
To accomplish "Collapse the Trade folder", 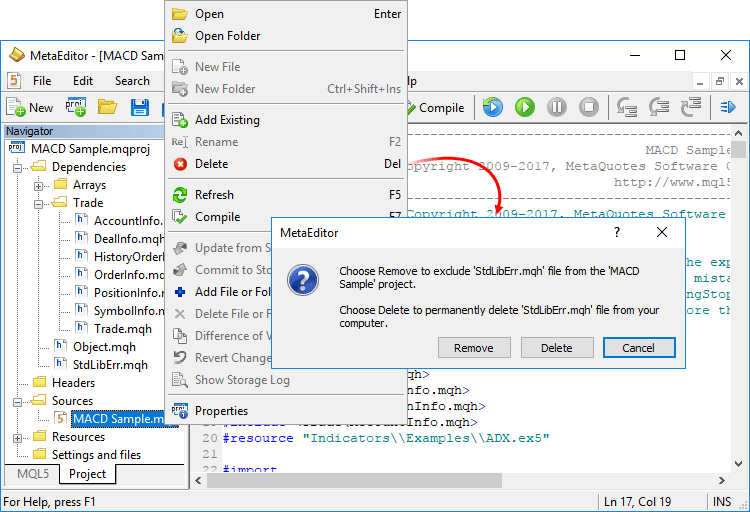I will (x=38, y=204).
